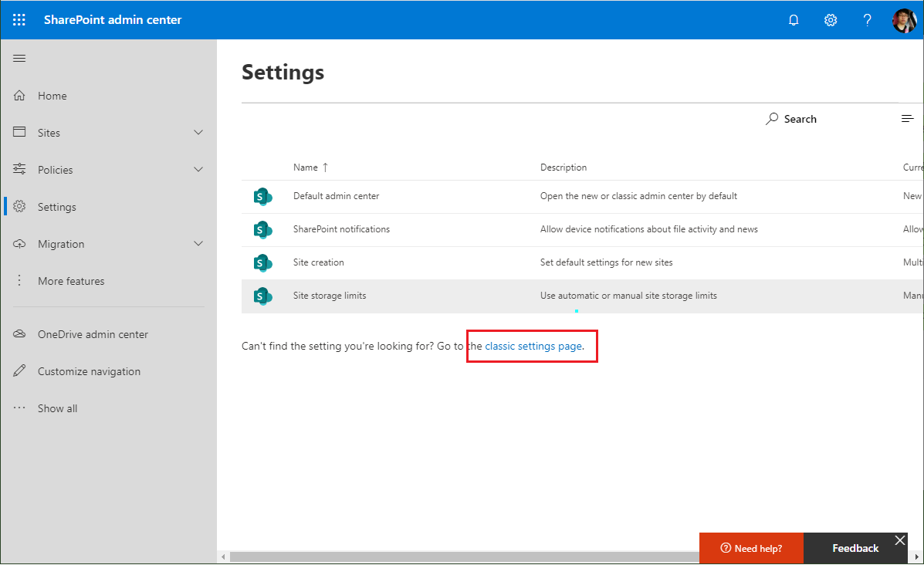Viewport: 924px width, 565px height.
Task: Click the Home house icon
Action: pos(19,96)
